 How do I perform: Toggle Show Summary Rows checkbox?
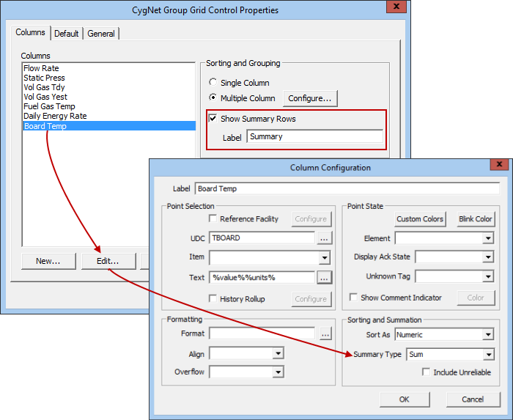pyautogui.click(x=213, y=119)
